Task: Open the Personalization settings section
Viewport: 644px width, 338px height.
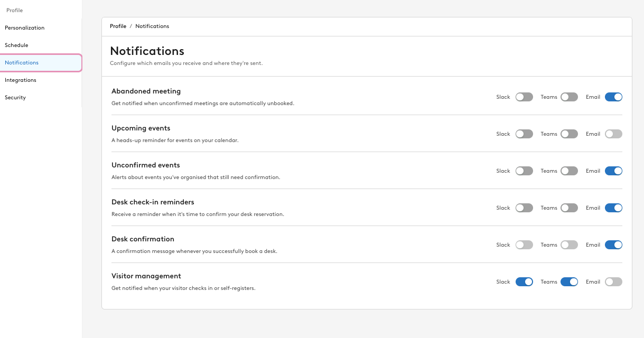Action: click(24, 27)
